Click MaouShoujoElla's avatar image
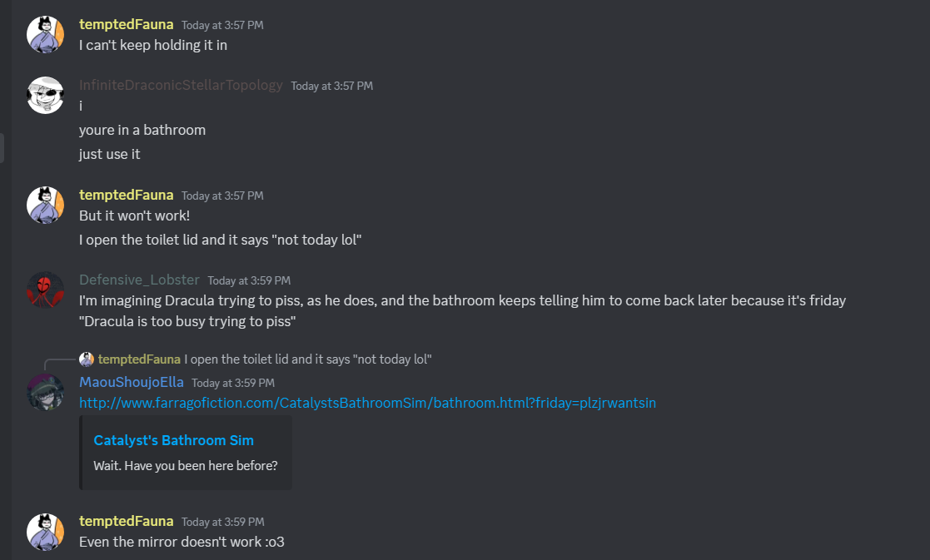 pyautogui.click(x=45, y=392)
